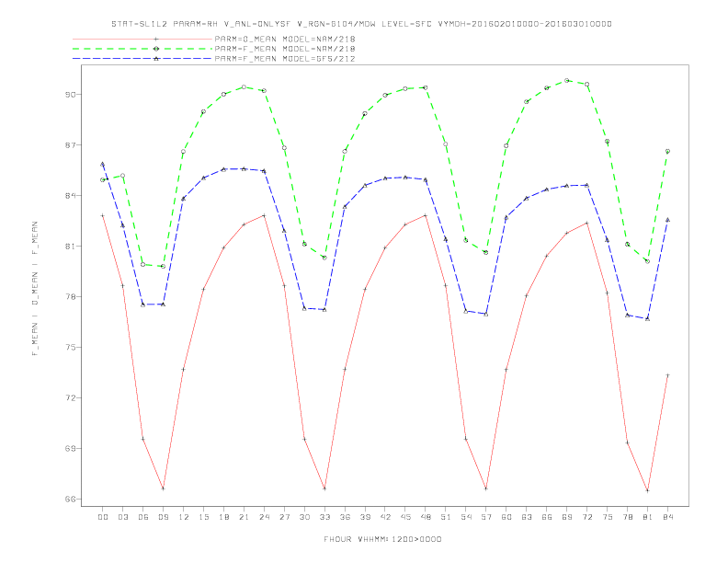Screen dimensions: 728x563
Task: Click the x-axis tick label 42
Action: [385, 517]
